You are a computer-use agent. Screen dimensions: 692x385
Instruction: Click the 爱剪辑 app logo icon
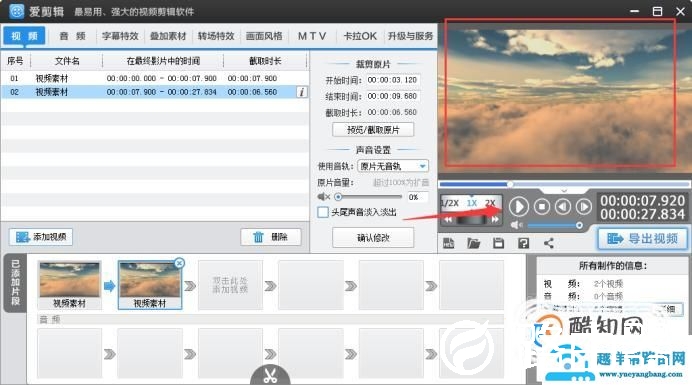click(x=16, y=11)
